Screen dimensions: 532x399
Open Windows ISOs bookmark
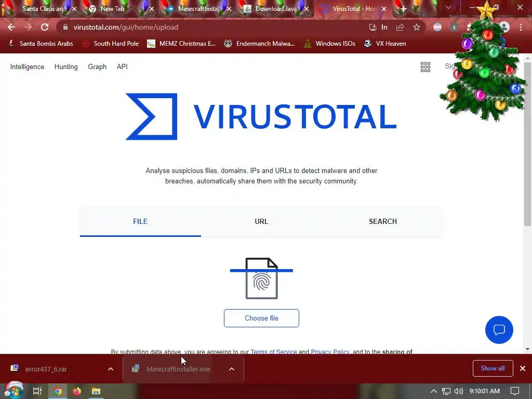tap(329, 44)
